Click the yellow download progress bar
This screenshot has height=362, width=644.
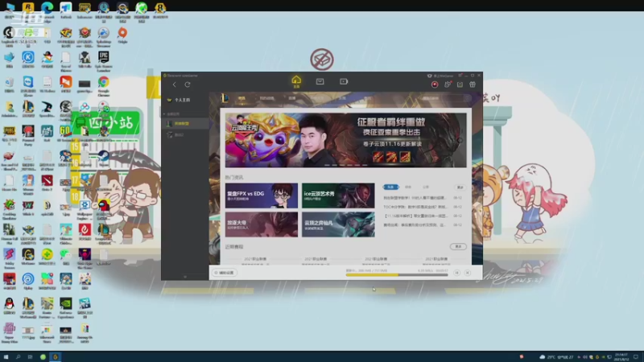pos(397,275)
